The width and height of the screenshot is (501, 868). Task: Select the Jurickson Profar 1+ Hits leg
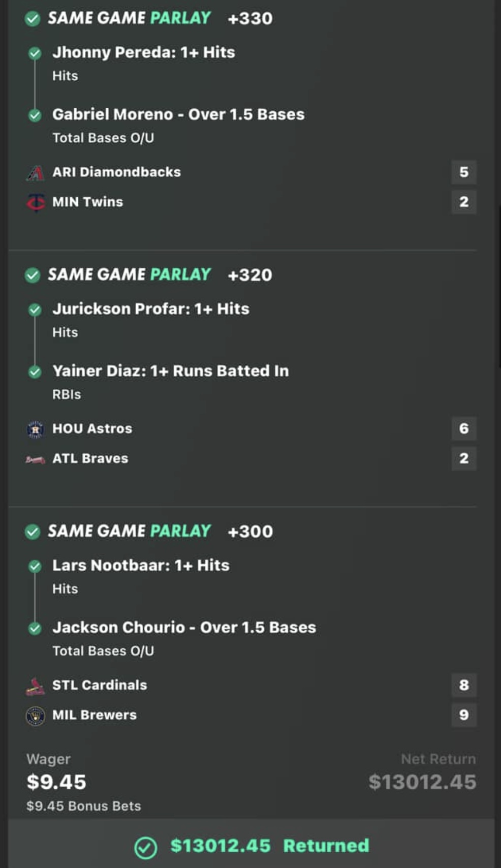[x=151, y=309]
